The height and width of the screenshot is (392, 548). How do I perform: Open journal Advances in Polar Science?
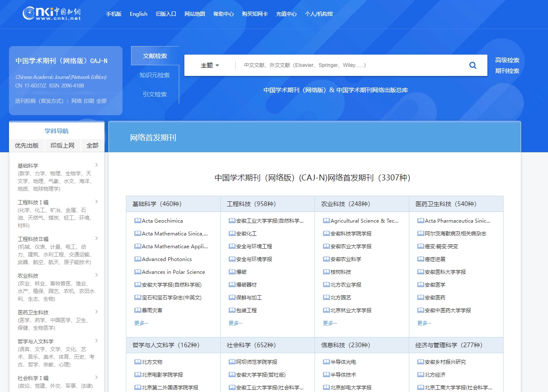coord(173,272)
